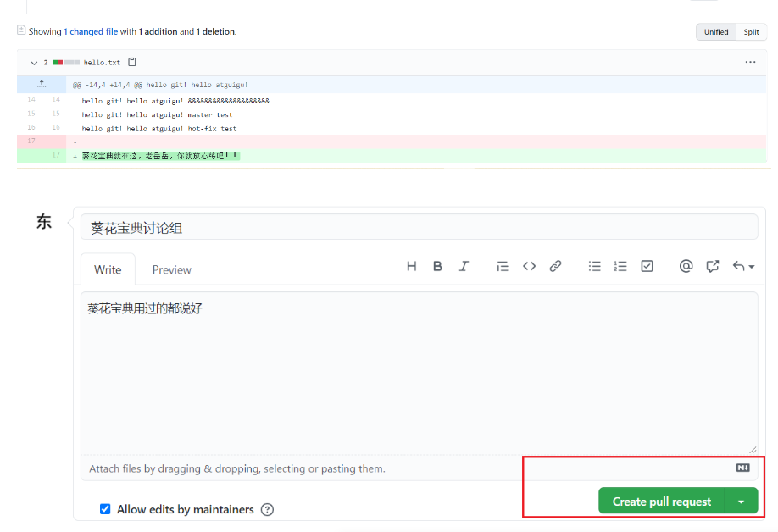778x532 pixels.
Task: Switch diff view to Split
Action: click(751, 31)
